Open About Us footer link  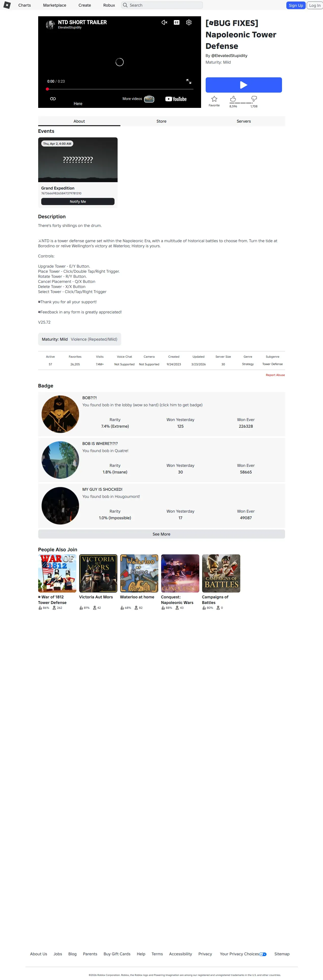38,954
